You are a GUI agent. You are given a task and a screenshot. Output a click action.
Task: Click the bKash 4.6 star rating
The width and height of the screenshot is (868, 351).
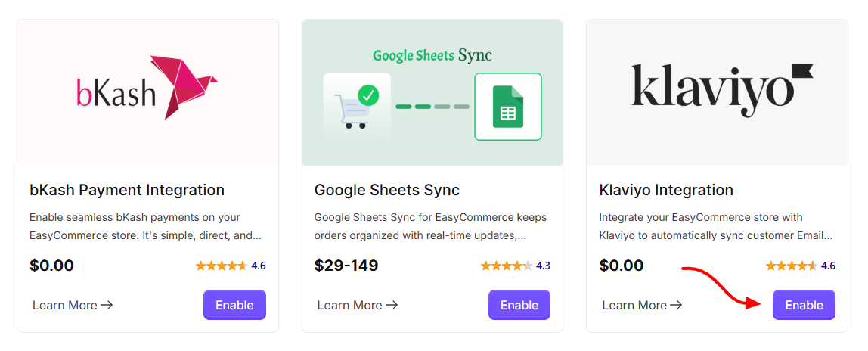pyautogui.click(x=231, y=266)
